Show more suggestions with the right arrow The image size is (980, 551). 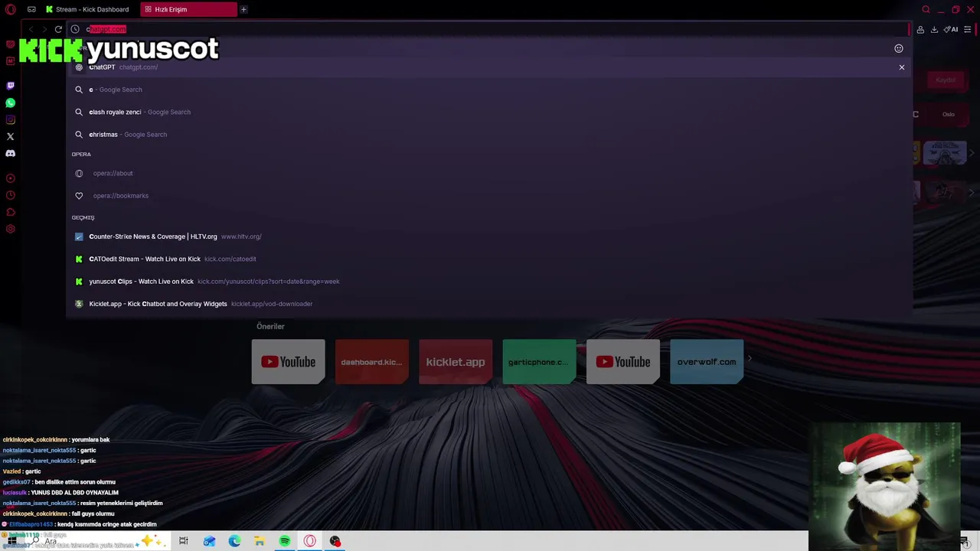[x=750, y=358]
